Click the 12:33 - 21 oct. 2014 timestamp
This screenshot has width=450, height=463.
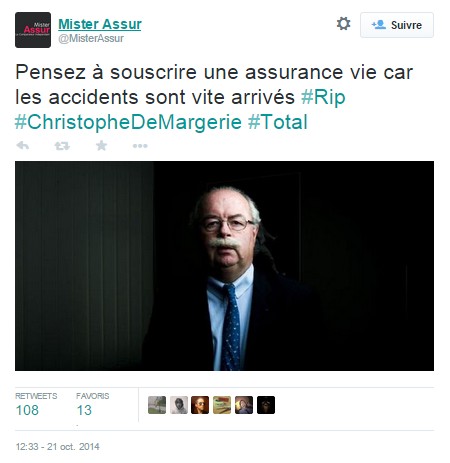tap(57, 447)
